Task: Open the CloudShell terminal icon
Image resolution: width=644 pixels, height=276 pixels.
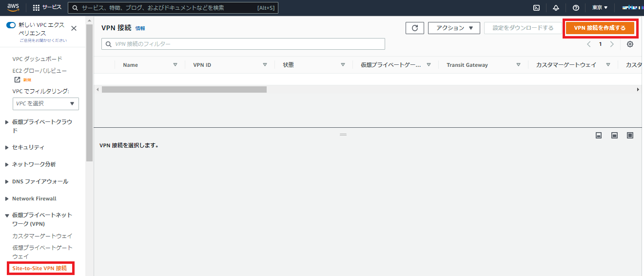Action: pos(536,8)
